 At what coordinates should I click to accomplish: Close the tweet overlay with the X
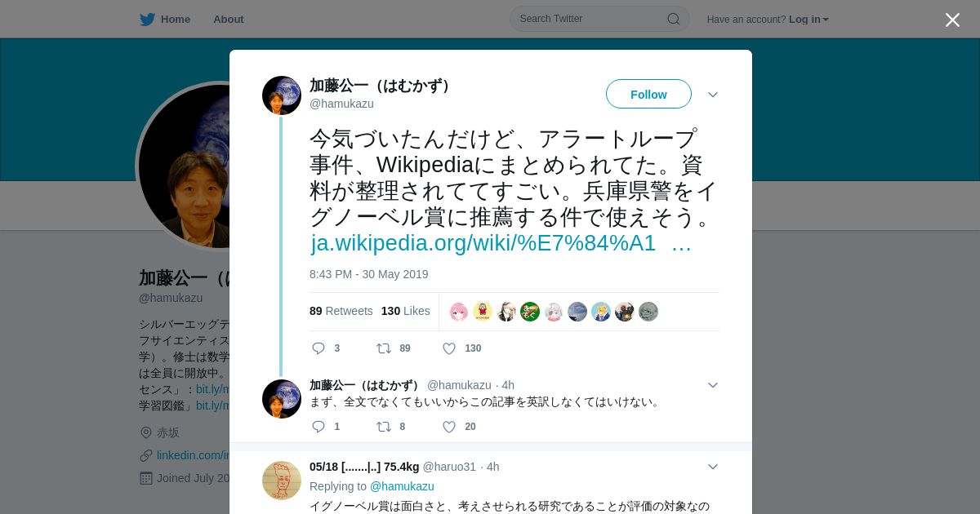click(952, 20)
